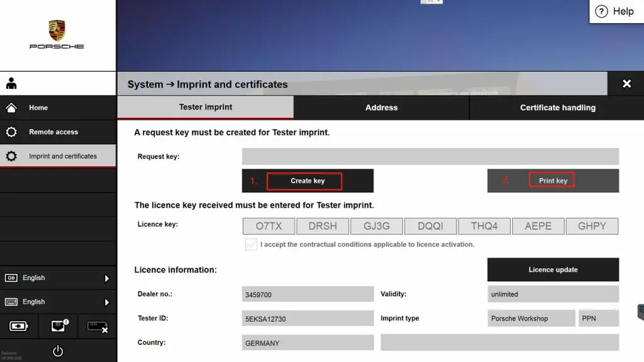Click into the Request key field

(430, 157)
